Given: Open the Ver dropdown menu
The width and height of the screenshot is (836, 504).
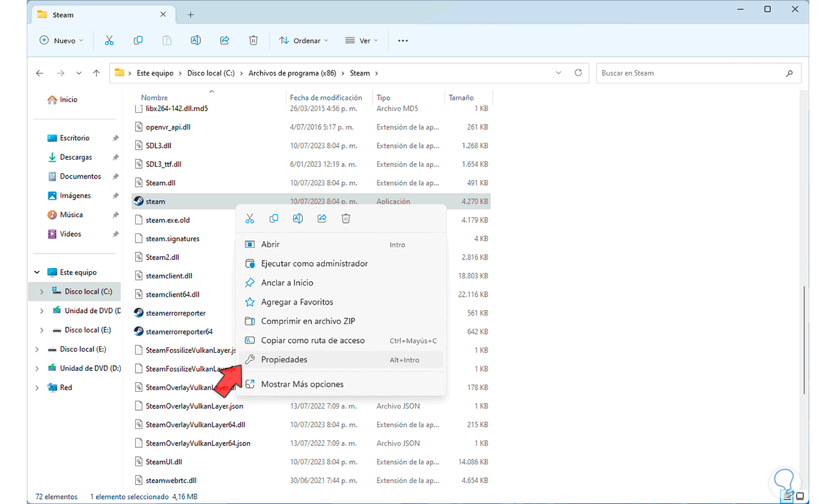Looking at the screenshot, I should pos(362,40).
